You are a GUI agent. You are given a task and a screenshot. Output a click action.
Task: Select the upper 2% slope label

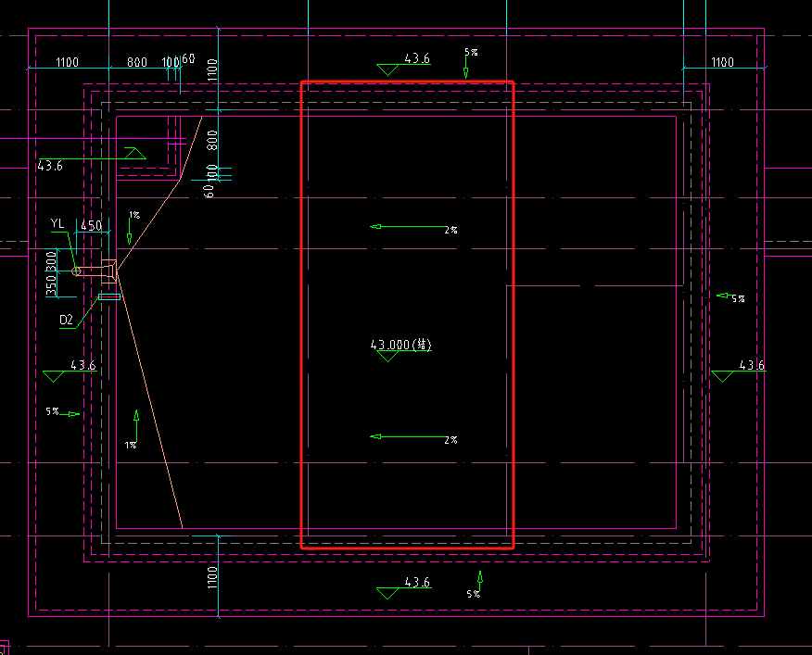(x=450, y=230)
